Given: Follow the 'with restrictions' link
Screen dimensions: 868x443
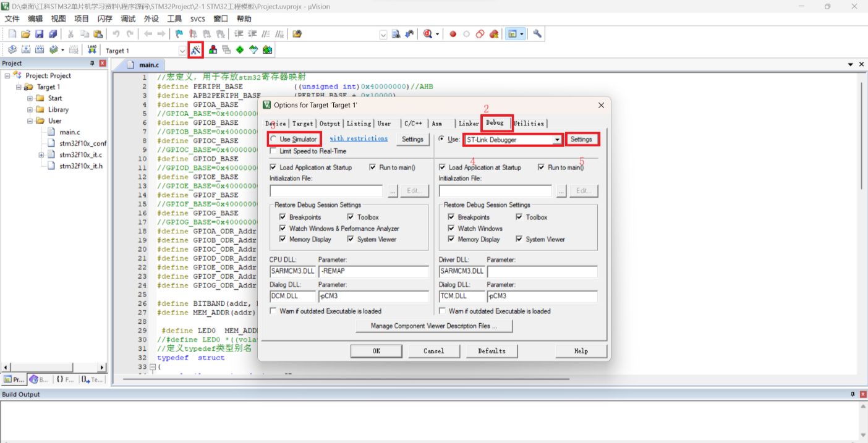Looking at the screenshot, I should (x=359, y=138).
